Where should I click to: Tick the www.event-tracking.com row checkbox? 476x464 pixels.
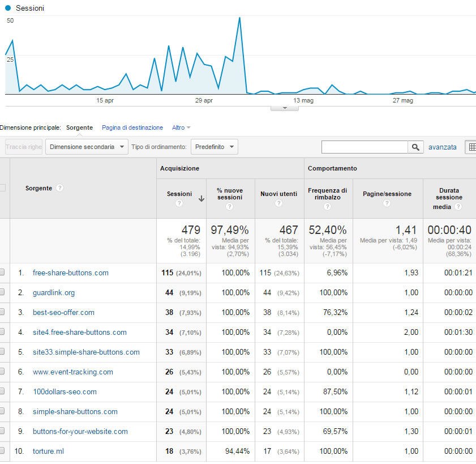point(2,371)
